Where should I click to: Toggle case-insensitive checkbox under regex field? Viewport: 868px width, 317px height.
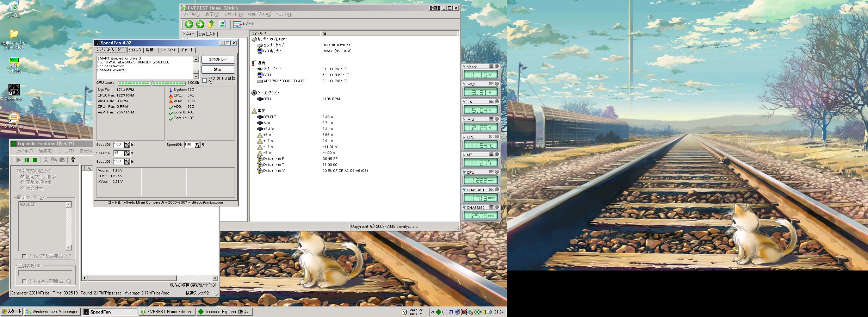point(24,281)
